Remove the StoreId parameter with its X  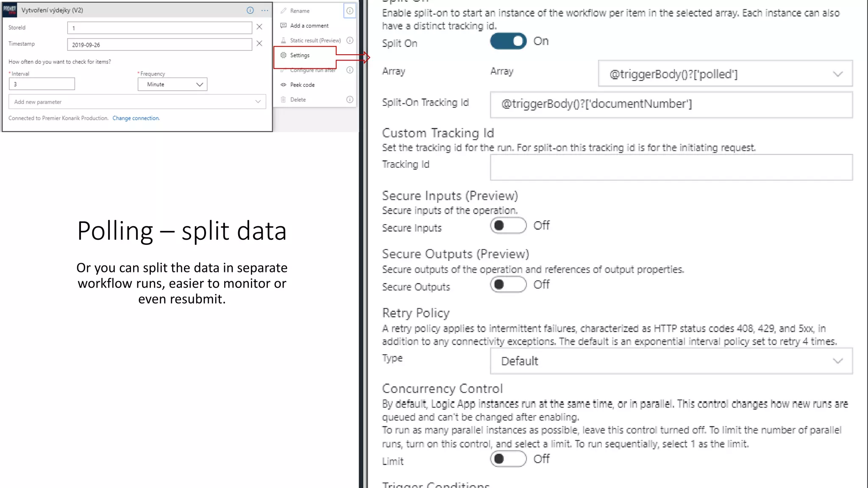pyautogui.click(x=259, y=27)
